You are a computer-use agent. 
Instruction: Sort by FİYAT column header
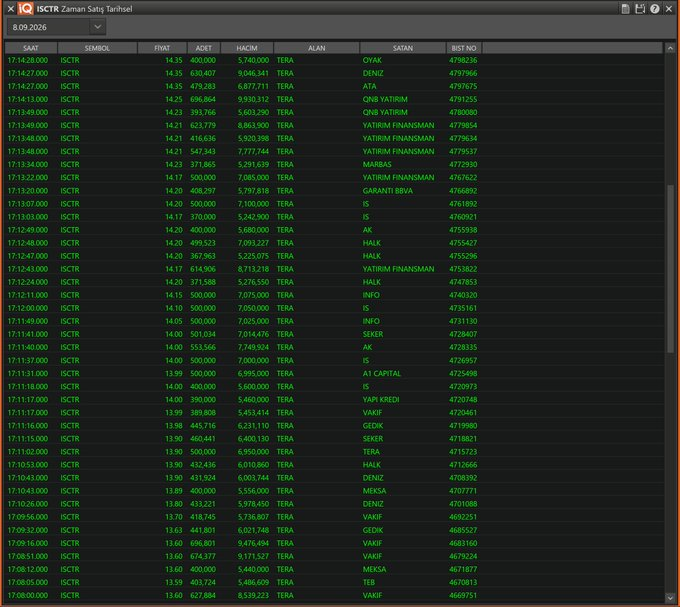click(x=162, y=48)
